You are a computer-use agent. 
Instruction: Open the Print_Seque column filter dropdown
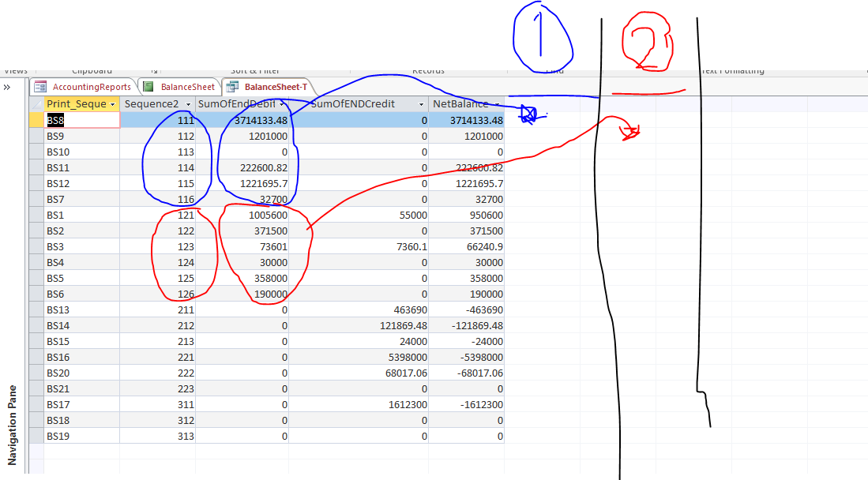pos(112,104)
